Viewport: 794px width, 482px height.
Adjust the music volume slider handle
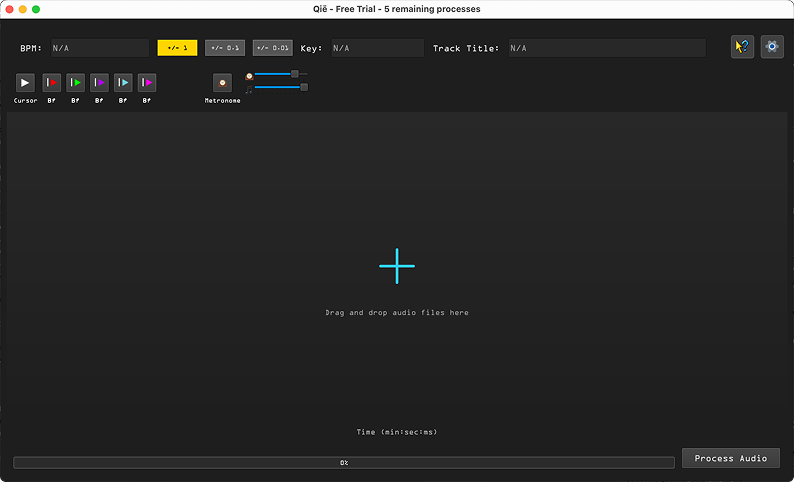(x=304, y=88)
